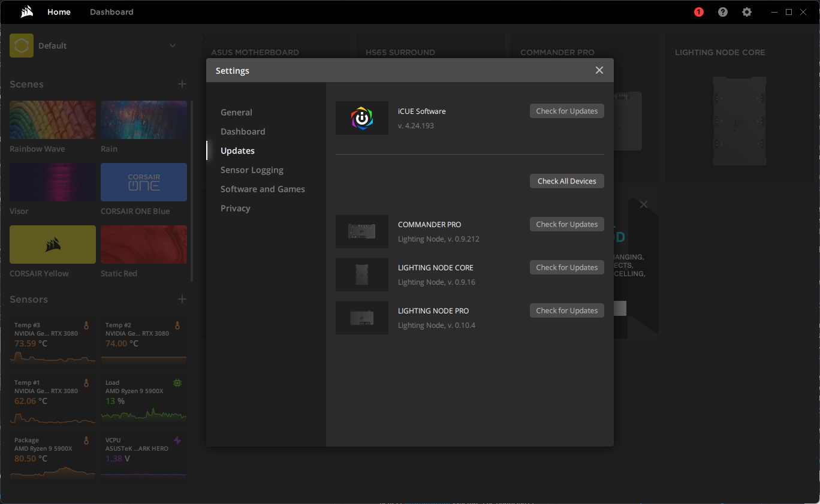820x504 pixels.
Task: Expand the Default profile dropdown
Action: (173, 46)
